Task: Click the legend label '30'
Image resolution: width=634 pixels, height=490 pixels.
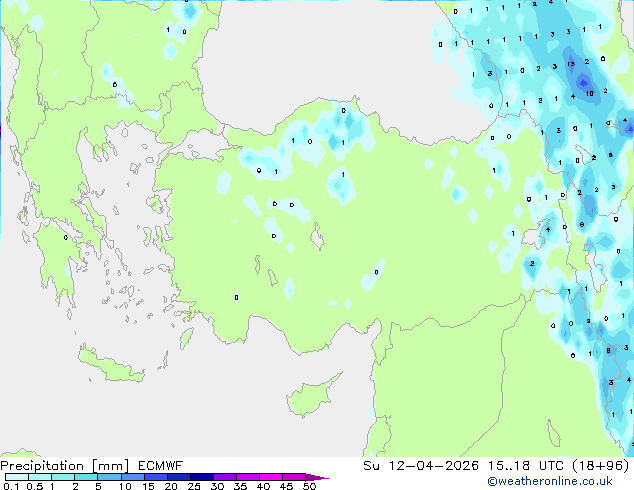Action: click(217, 486)
